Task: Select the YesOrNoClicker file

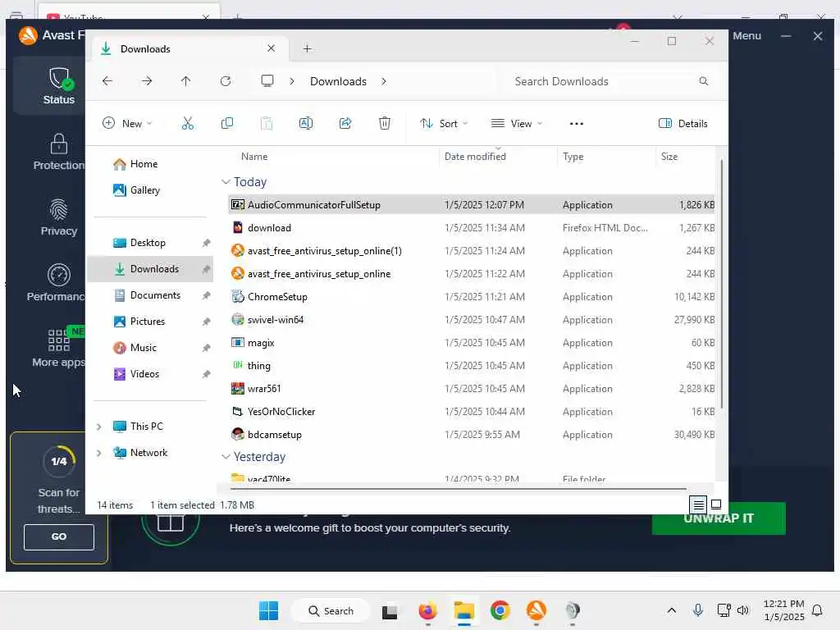Action: pos(472,412)
